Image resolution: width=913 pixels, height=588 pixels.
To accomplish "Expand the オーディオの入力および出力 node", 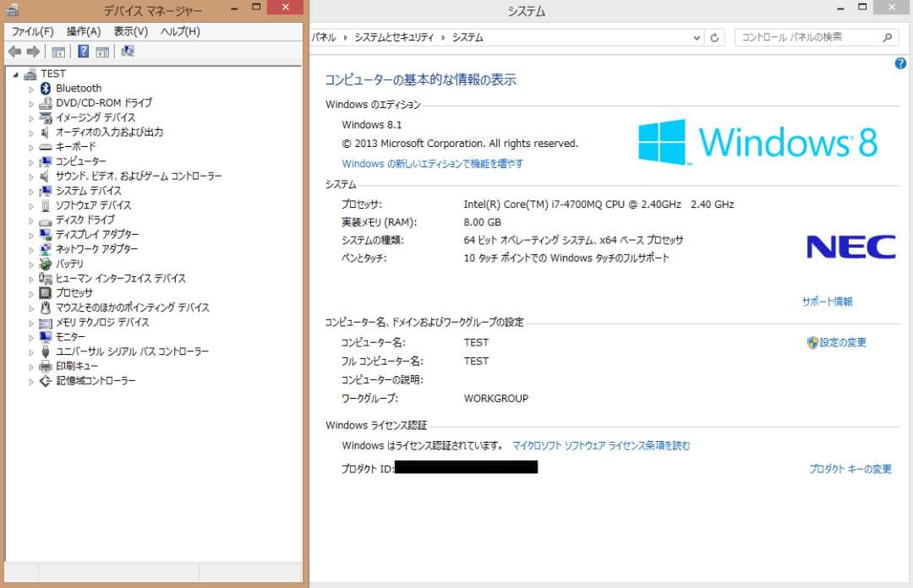I will pyautogui.click(x=31, y=133).
